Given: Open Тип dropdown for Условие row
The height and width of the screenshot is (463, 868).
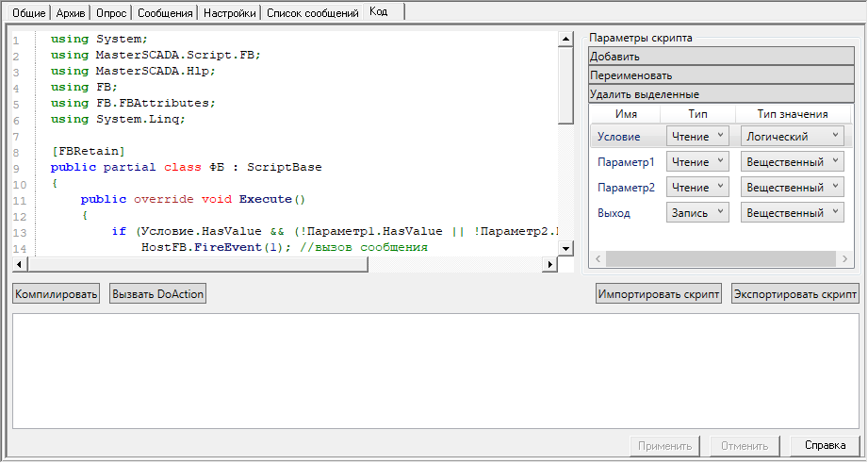Looking at the screenshot, I should [x=697, y=136].
